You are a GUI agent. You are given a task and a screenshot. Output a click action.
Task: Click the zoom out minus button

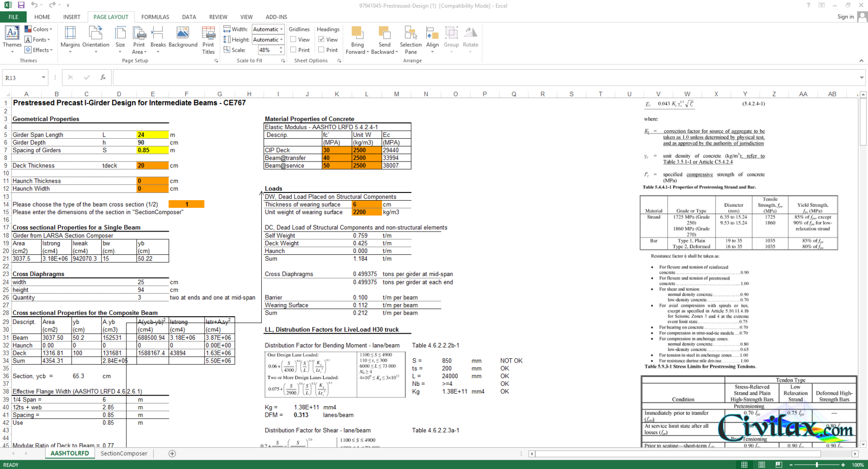(x=791, y=465)
